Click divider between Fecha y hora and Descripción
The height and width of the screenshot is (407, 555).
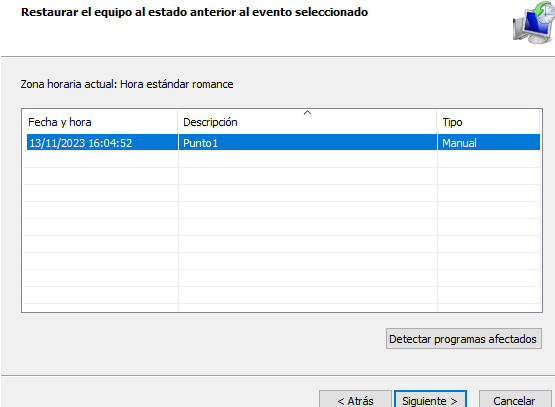click(x=178, y=122)
